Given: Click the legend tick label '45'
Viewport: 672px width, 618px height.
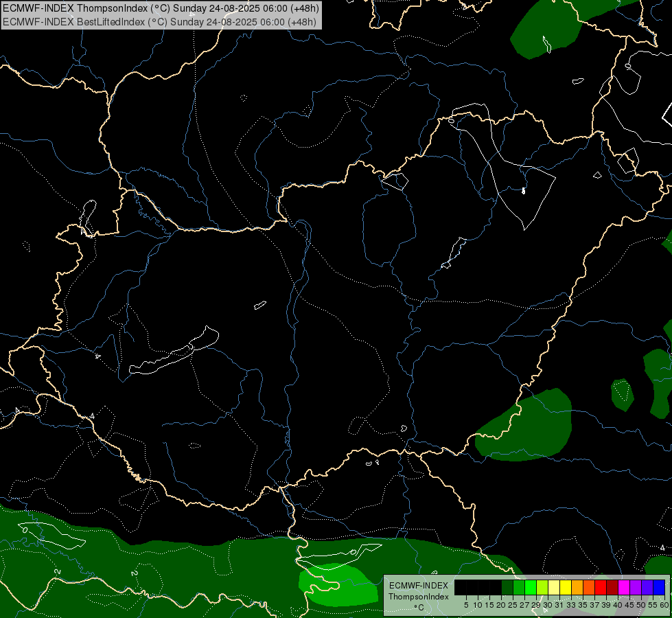Looking at the screenshot, I should tap(629, 605).
